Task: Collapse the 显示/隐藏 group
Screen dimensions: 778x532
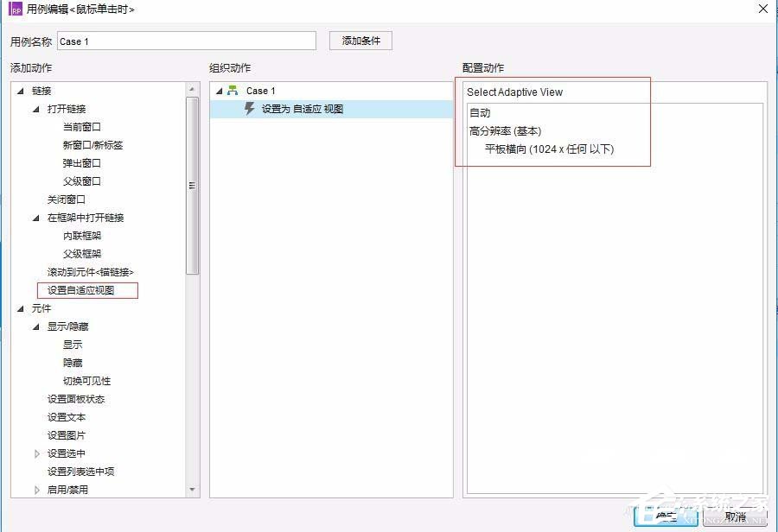Action: [x=36, y=326]
